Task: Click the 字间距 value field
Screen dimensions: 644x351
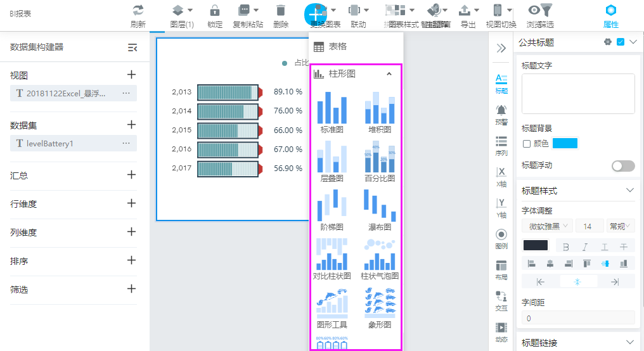Action: click(578, 318)
